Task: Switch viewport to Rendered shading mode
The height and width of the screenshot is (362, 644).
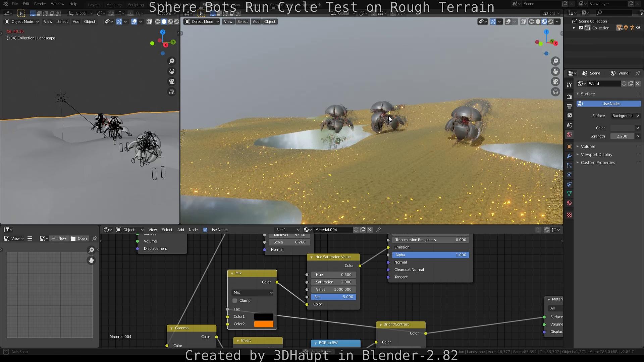Action: [x=551, y=21]
